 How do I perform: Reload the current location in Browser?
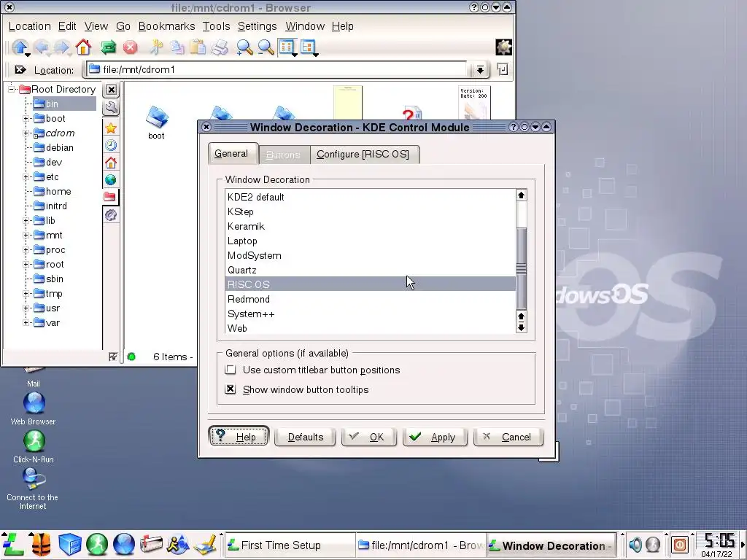pos(109,47)
